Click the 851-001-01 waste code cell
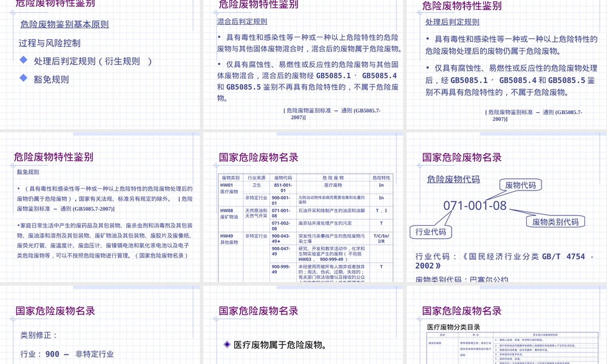The height and width of the screenshot is (364, 607). [x=283, y=187]
